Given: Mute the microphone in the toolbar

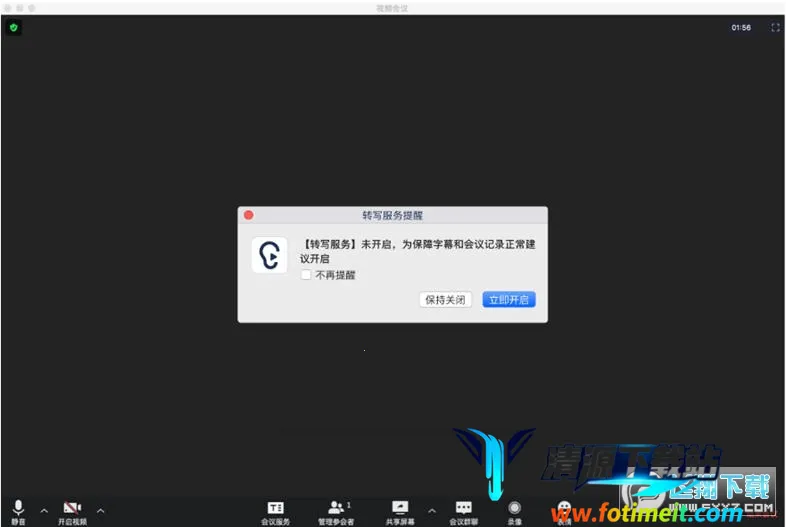Looking at the screenshot, I should (19, 510).
